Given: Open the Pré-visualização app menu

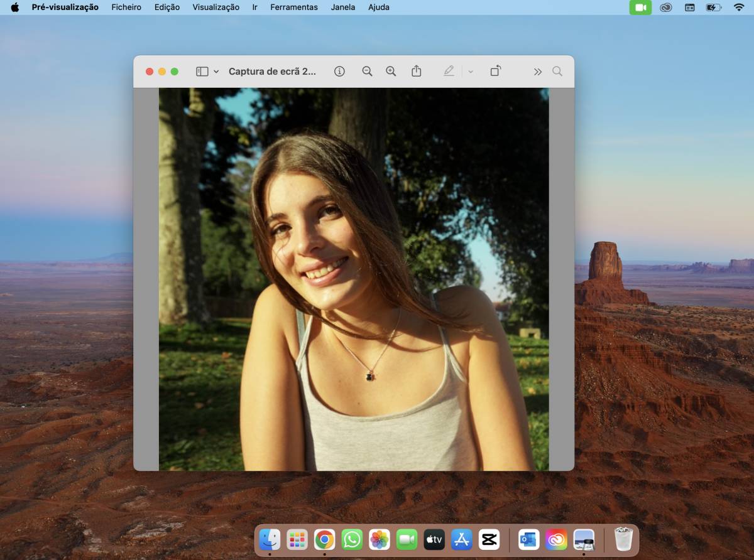Looking at the screenshot, I should pyautogui.click(x=65, y=8).
